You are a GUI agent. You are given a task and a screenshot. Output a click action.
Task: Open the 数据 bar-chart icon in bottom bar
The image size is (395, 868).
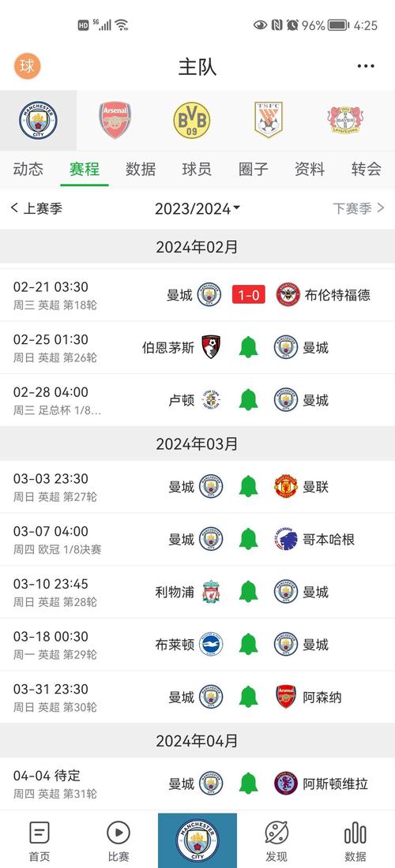355,841
